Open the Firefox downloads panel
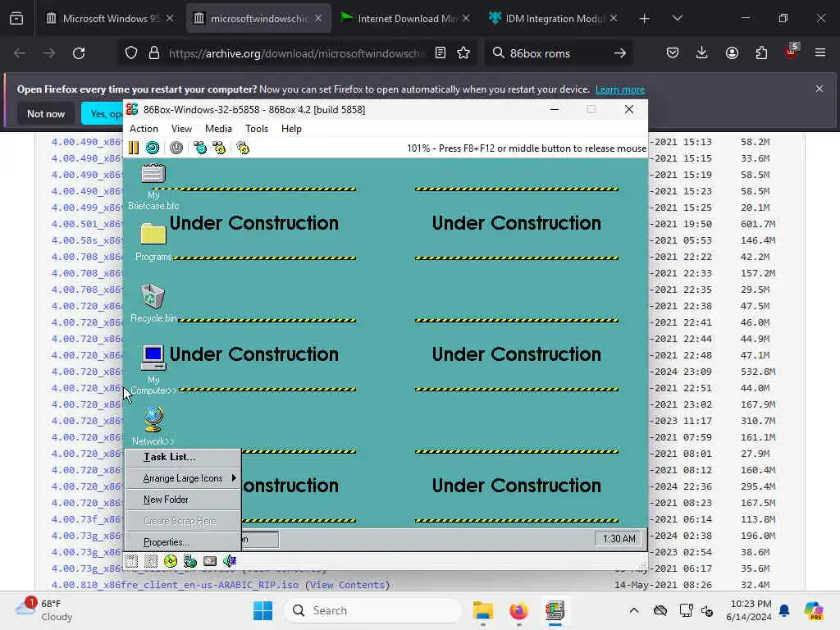 (702, 53)
